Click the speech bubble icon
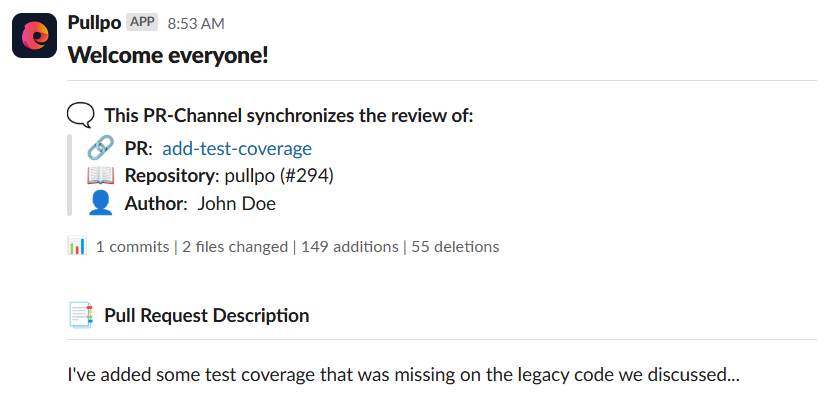This screenshot has width=830, height=401. pos(81,115)
